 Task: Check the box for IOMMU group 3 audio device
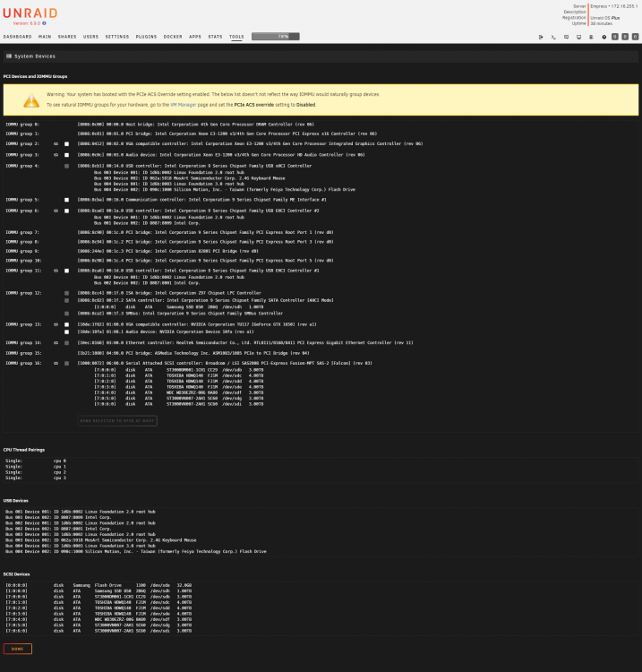pyautogui.click(x=66, y=155)
